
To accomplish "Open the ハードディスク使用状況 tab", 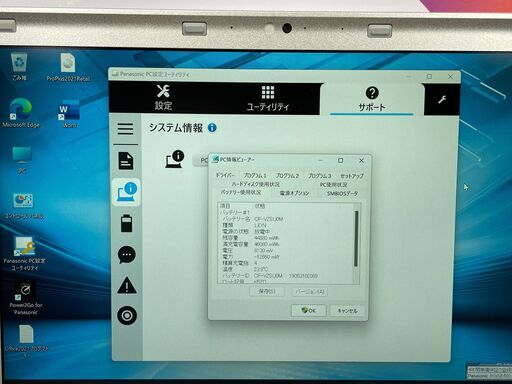I will click(256, 184).
